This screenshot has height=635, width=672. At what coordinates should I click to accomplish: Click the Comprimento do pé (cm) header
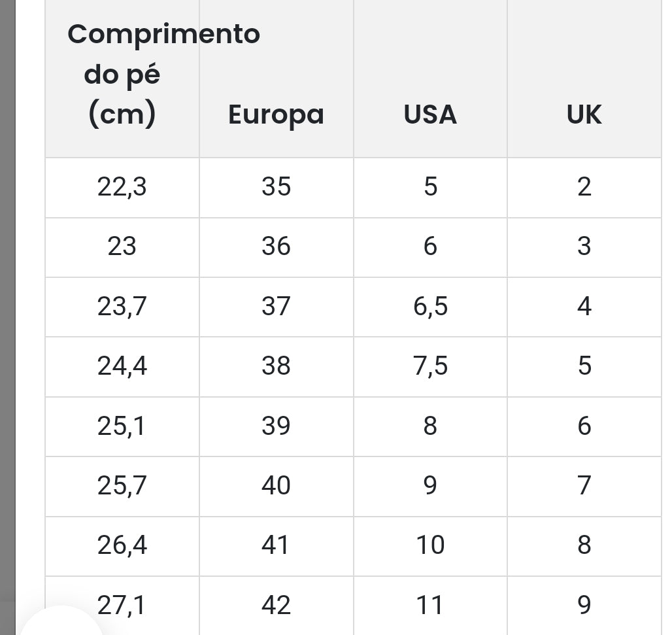(122, 75)
